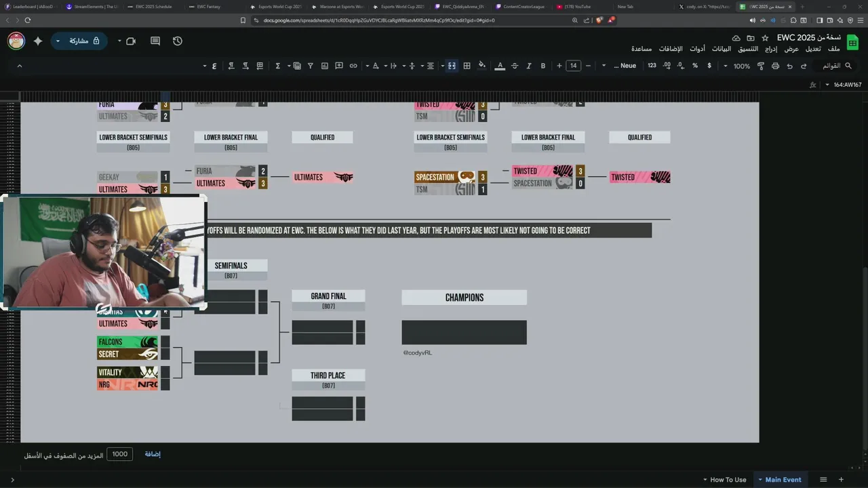Viewport: 868px width, 488px height.
Task: Open the Gemini sparkle icon
Action: (38, 41)
